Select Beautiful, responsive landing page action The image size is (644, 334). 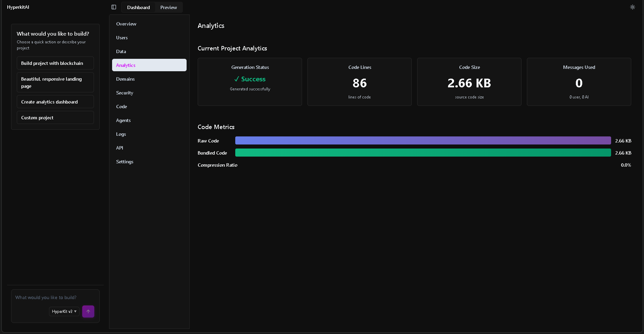tap(55, 82)
